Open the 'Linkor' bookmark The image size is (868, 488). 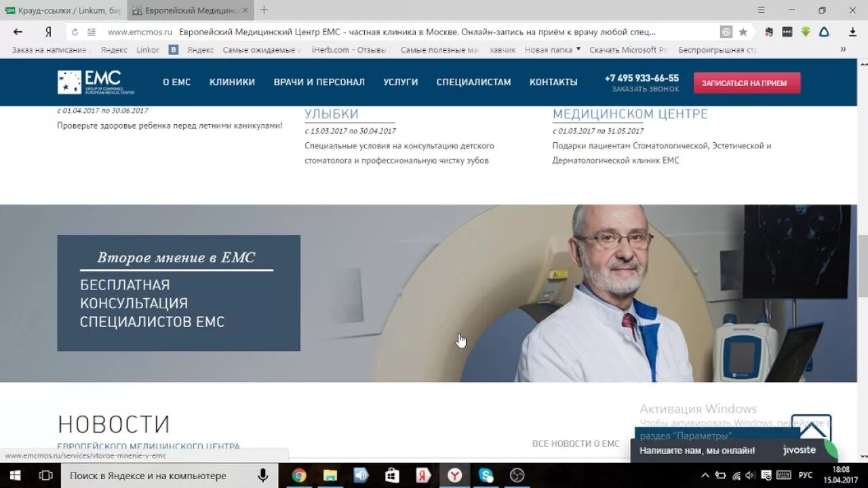point(148,49)
